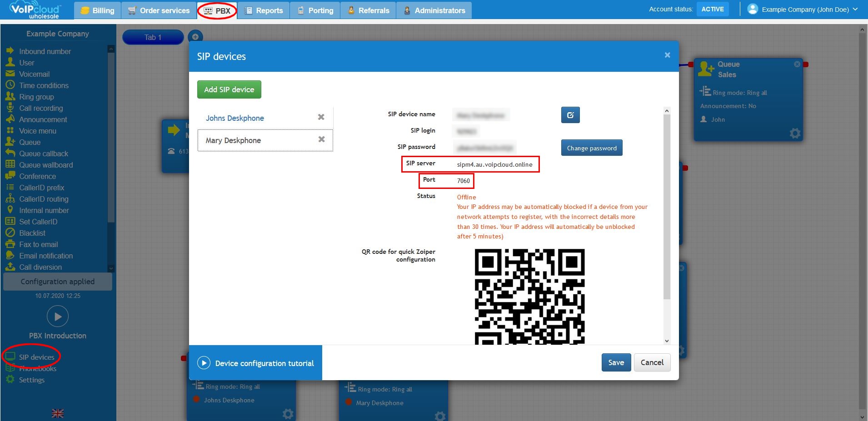Click the UK flag language icon
This screenshot has height=421, width=868.
coord(58,413)
